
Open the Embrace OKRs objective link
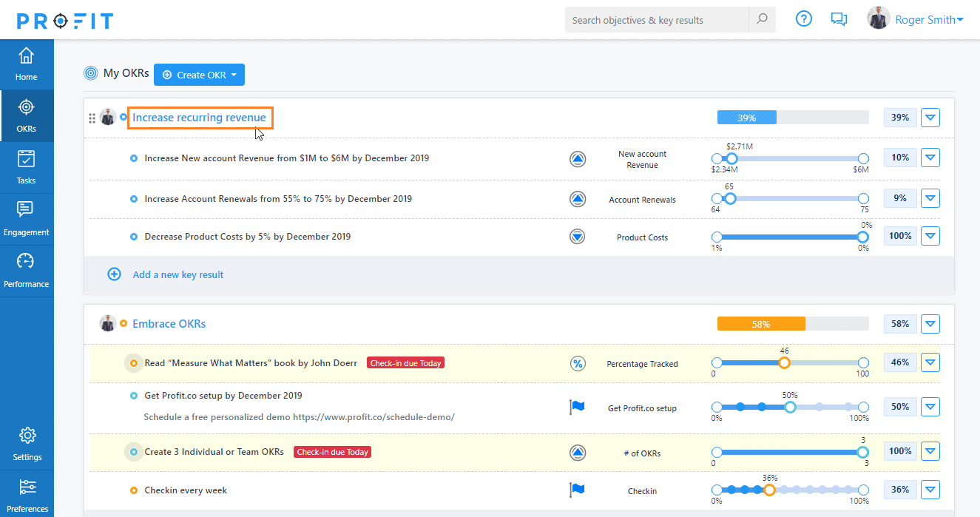coord(169,324)
